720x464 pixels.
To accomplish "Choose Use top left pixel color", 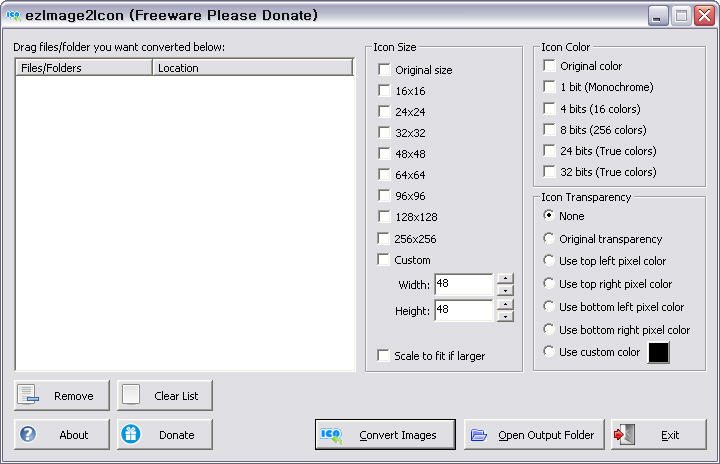I will pyautogui.click(x=548, y=260).
